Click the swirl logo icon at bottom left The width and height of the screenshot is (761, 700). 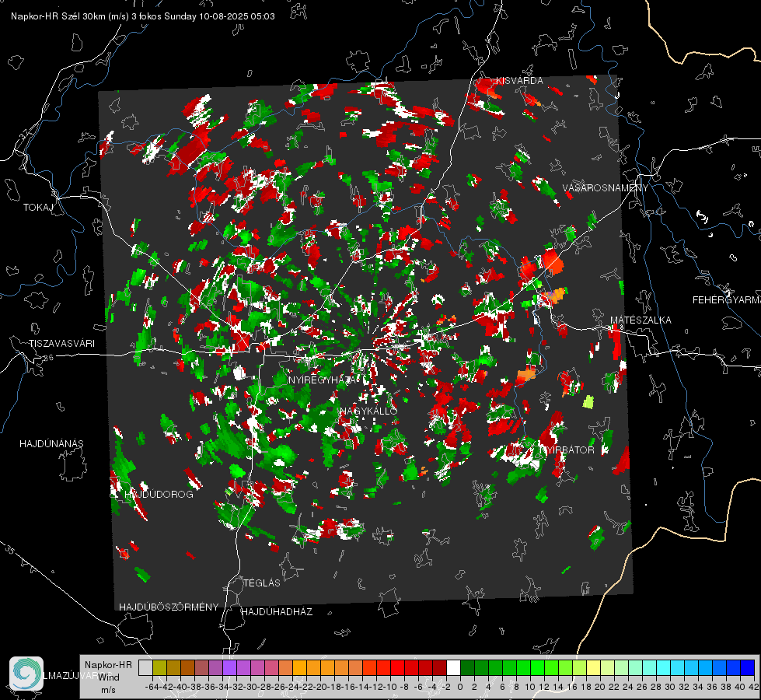coord(26,674)
